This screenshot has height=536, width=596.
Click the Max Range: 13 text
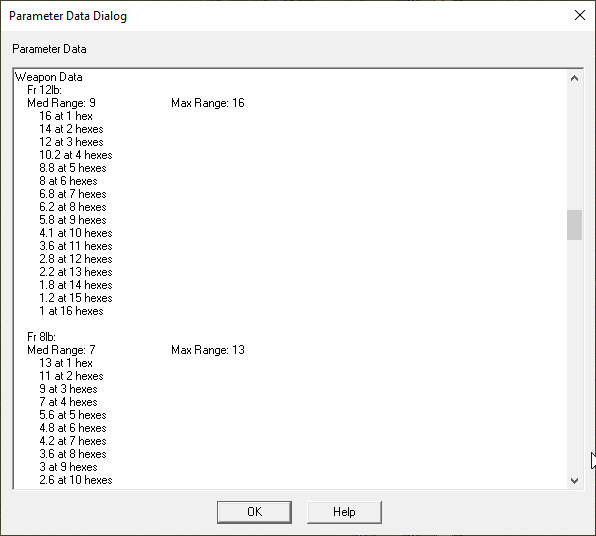[208, 350]
